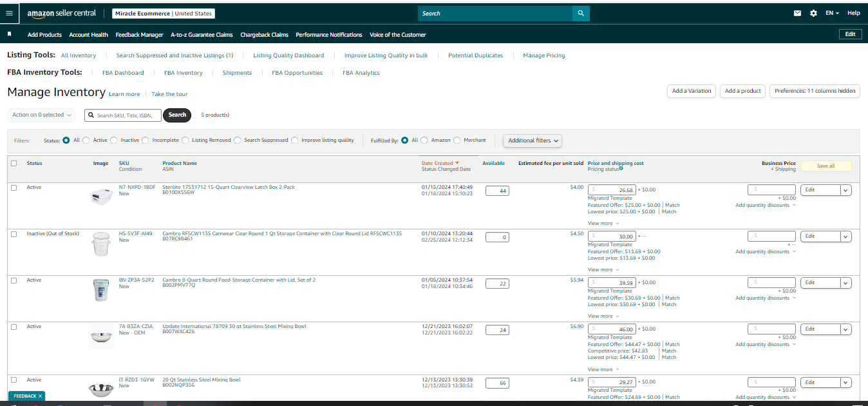Screen dimensions: 868x406
Task: Check the row for SKU BN-ZP3A-S2P2
Action: pos(14,280)
